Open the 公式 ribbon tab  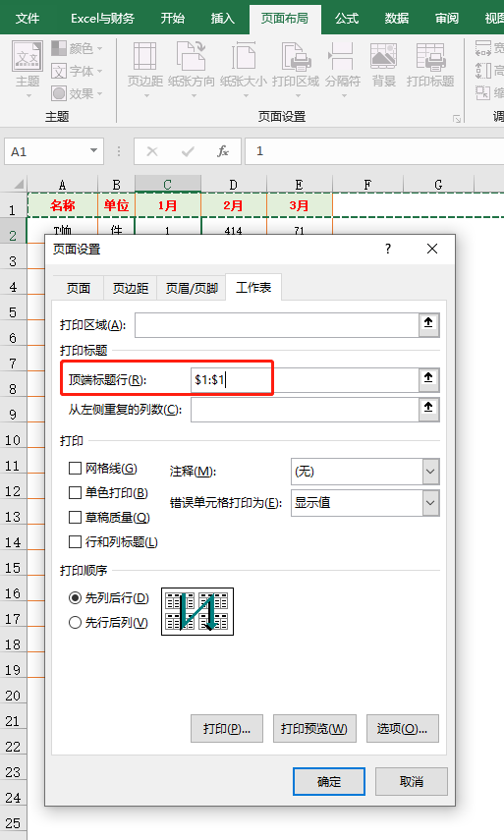pyautogui.click(x=347, y=19)
